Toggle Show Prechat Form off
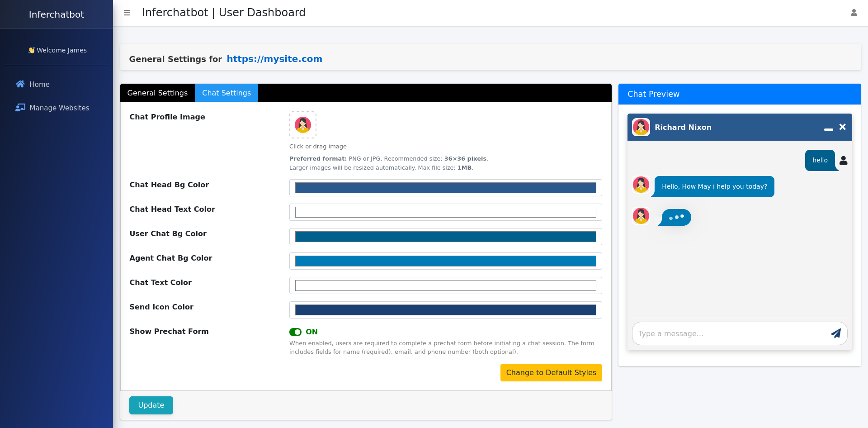Screen dimensions: 868x428 click(297, 332)
